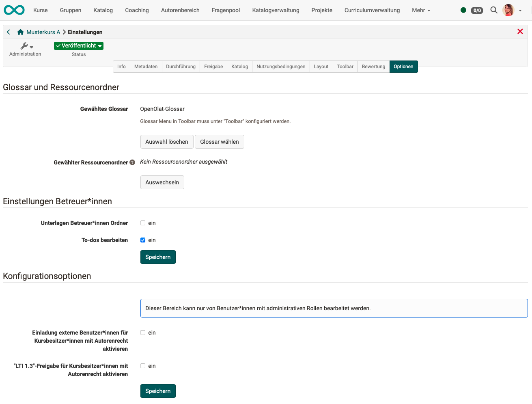Click Auswahl löschen to remove the glossary

tap(167, 142)
